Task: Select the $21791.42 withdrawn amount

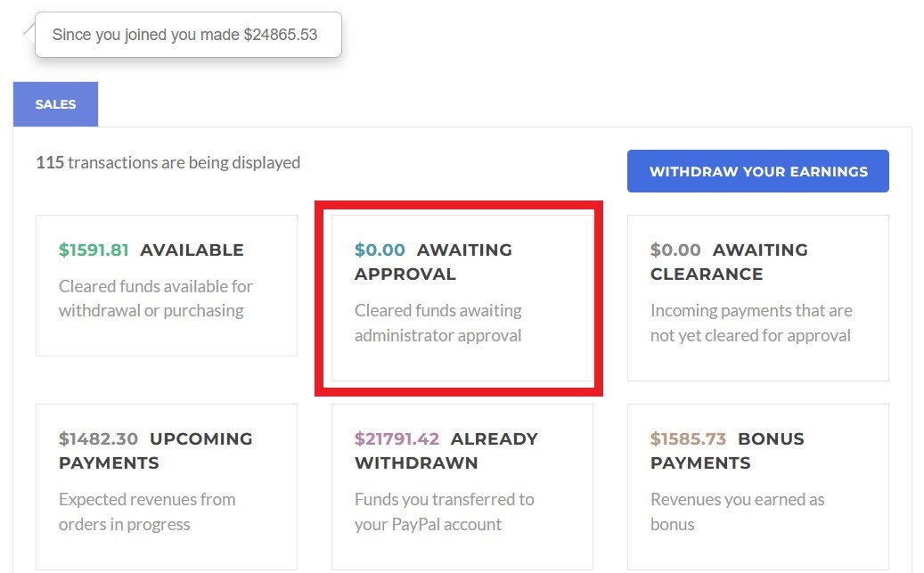Action: [397, 439]
